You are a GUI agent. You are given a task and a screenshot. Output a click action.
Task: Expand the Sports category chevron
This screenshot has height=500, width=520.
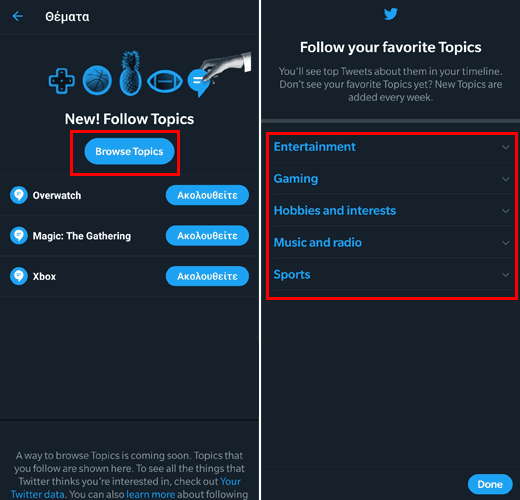point(506,275)
